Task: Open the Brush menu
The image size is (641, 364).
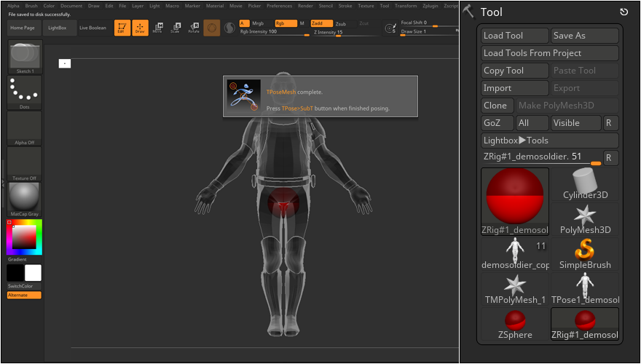Action: (31, 6)
